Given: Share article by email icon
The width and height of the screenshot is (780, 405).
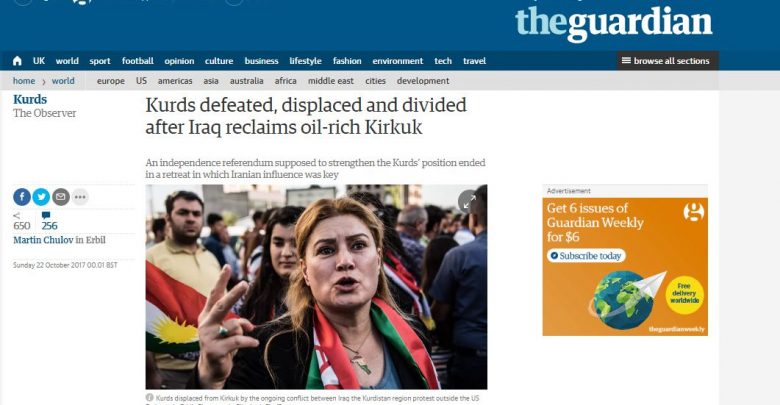Looking at the screenshot, I should (61, 197).
